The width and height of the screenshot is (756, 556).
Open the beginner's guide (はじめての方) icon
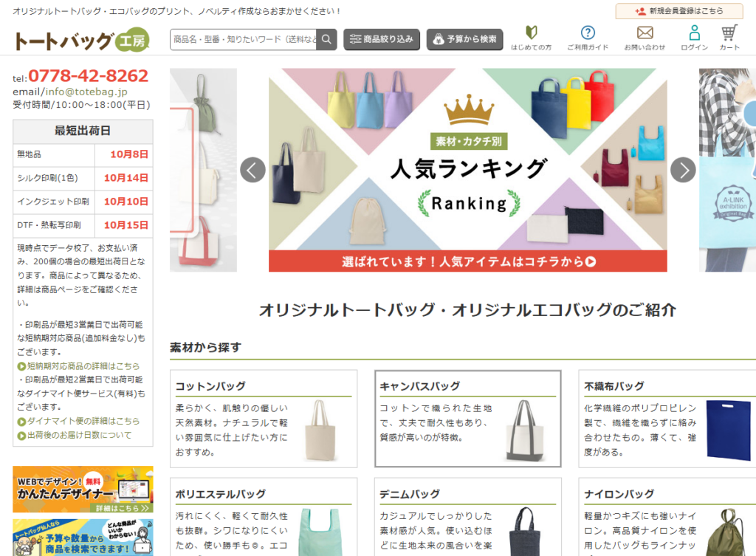click(531, 38)
